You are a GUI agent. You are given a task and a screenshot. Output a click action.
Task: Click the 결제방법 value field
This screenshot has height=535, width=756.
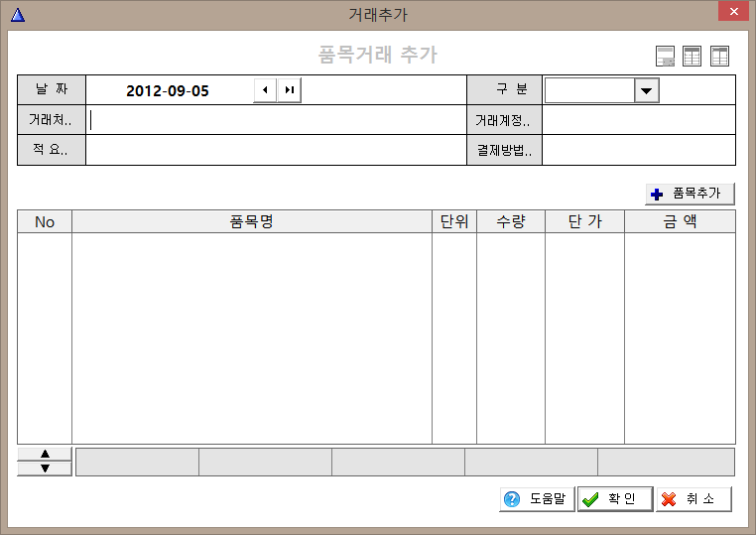point(639,150)
